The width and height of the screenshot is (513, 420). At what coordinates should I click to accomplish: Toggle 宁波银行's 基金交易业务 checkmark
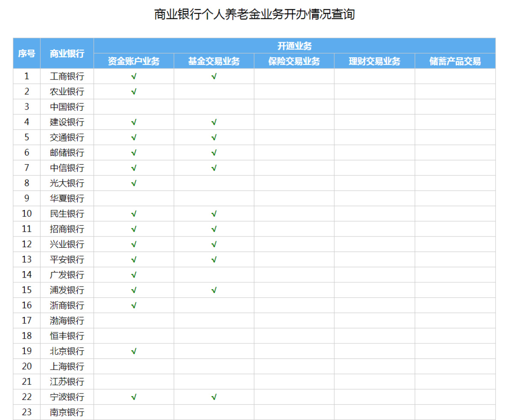tap(214, 397)
